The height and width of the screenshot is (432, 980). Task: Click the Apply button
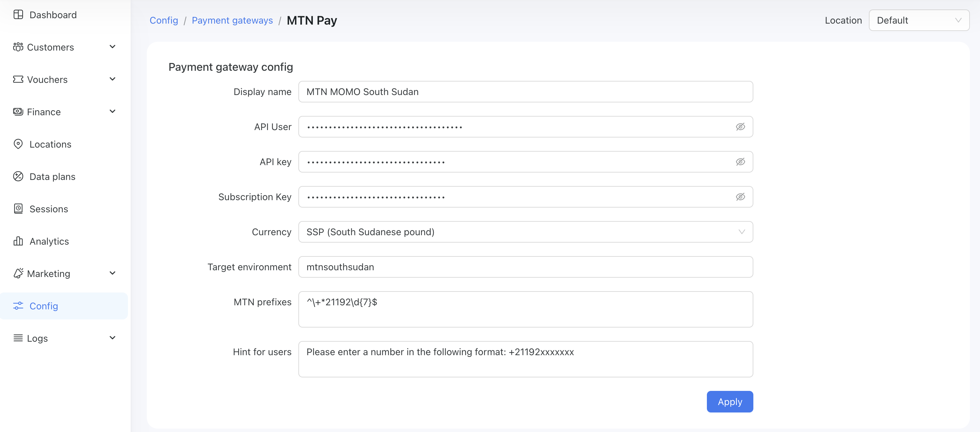(730, 402)
